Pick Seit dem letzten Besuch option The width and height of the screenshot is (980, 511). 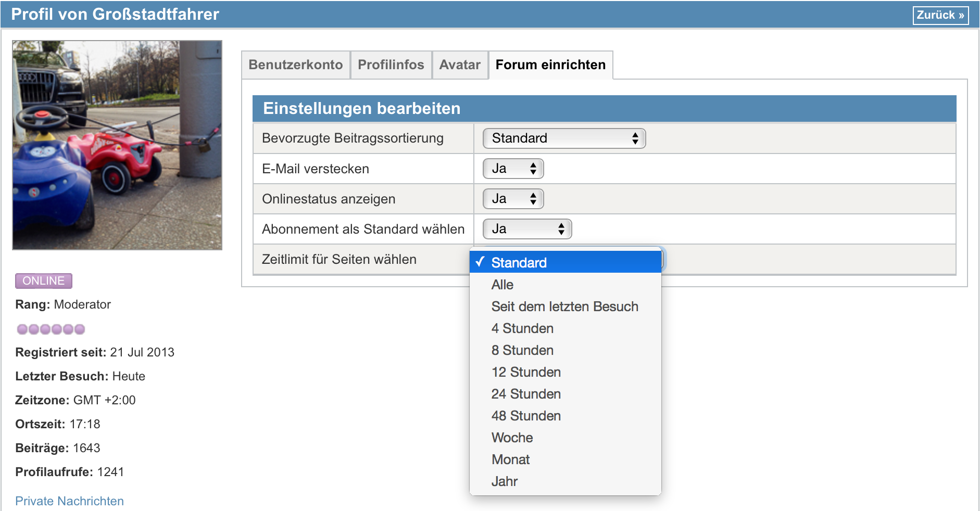coord(564,306)
